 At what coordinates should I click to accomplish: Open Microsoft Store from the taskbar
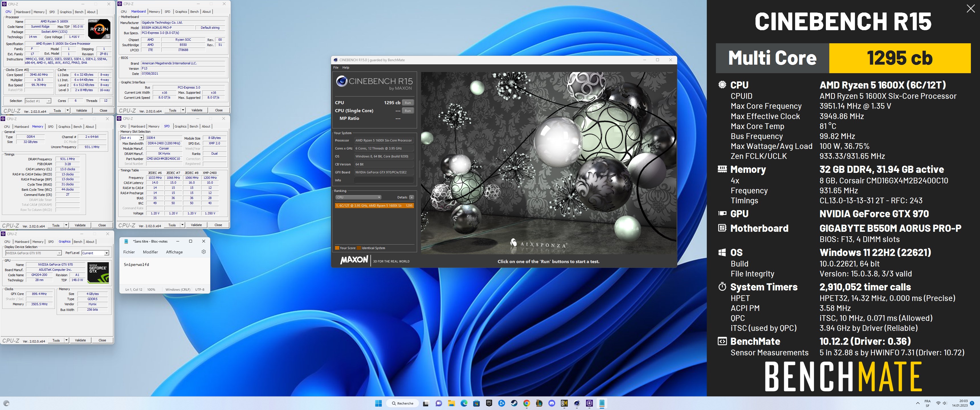[476, 403]
